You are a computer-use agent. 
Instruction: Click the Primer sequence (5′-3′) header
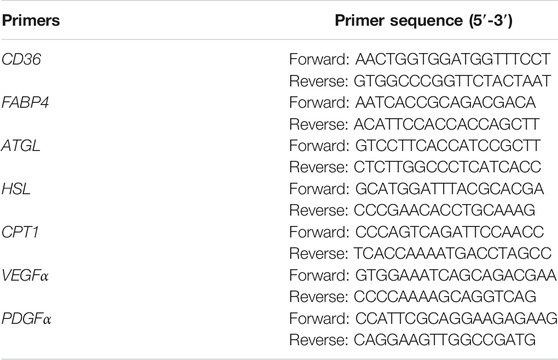point(423,21)
